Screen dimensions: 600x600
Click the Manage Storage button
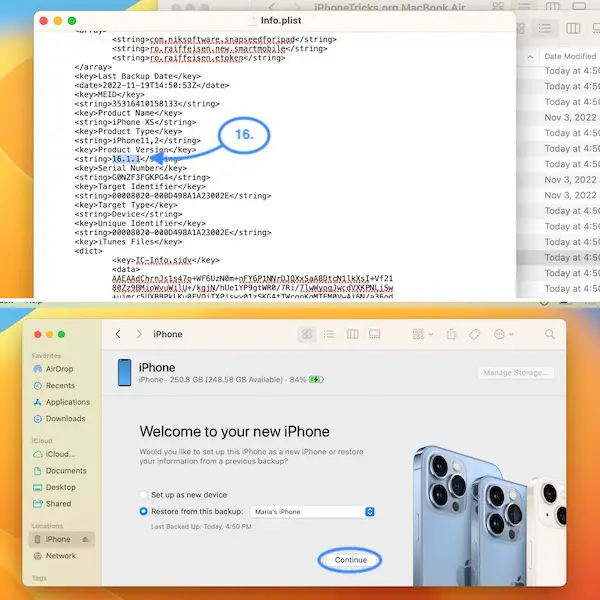coord(517,373)
